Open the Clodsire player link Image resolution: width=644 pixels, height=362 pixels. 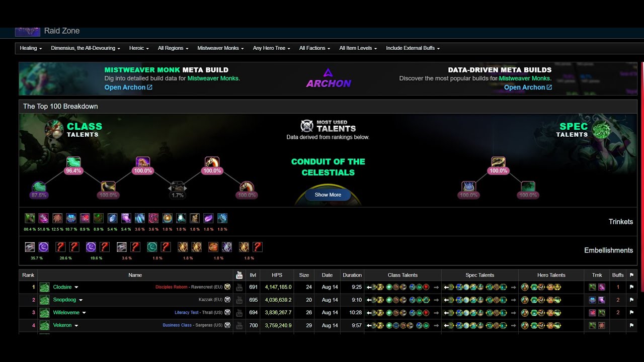click(62, 287)
